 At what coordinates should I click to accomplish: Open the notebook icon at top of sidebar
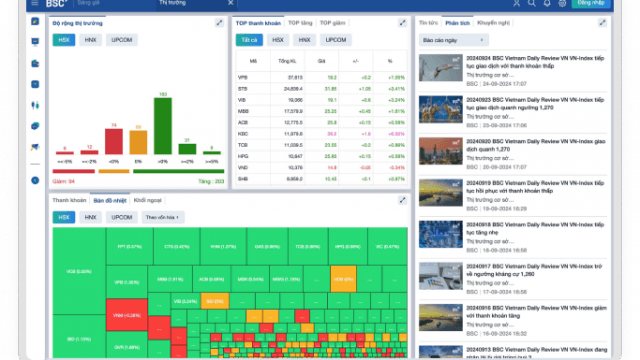pyautogui.click(x=35, y=21)
